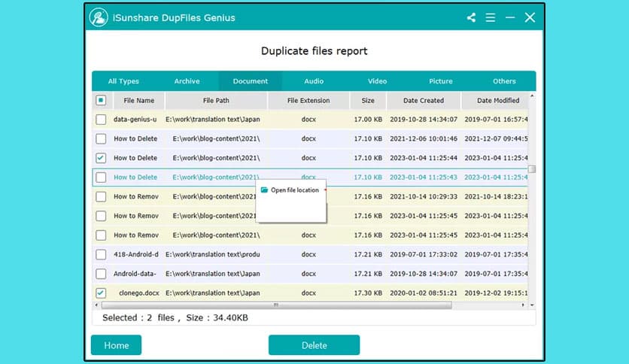Image resolution: width=629 pixels, height=364 pixels.
Task: Check the 418-Android-d file checkbox
Action: click(x=101, y=254)
